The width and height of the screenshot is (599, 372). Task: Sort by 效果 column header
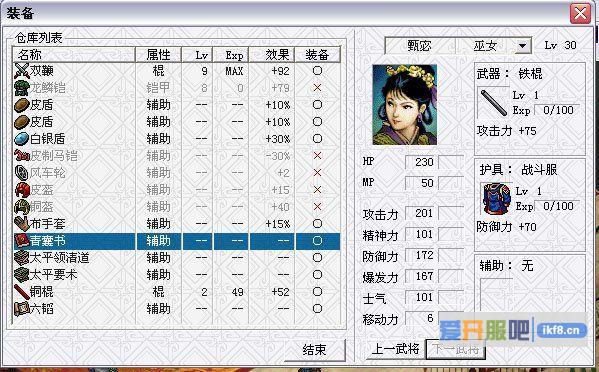[x=272, y=55]
